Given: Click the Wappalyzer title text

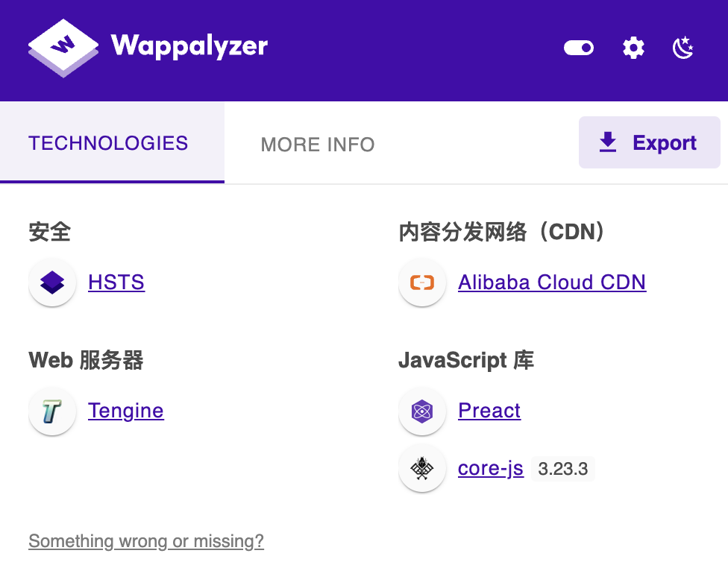Looking at the screenshot, I should click(x=189, y=46).
